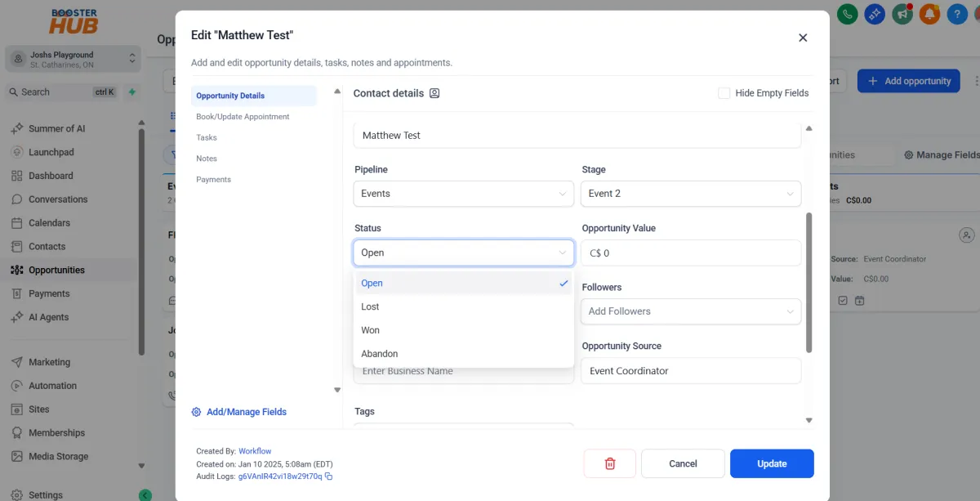
Task: Open the help question mark icon
Action: tap(956, 14)
